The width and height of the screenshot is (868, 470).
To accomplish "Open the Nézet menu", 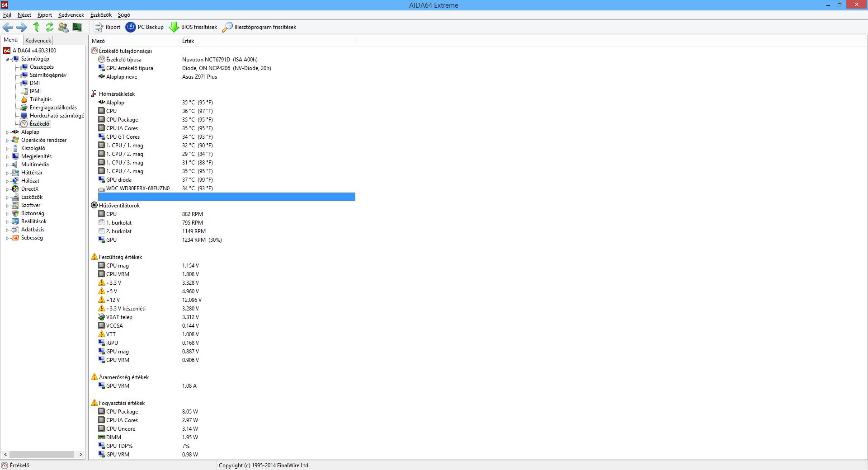I will [x=24, y=15].
